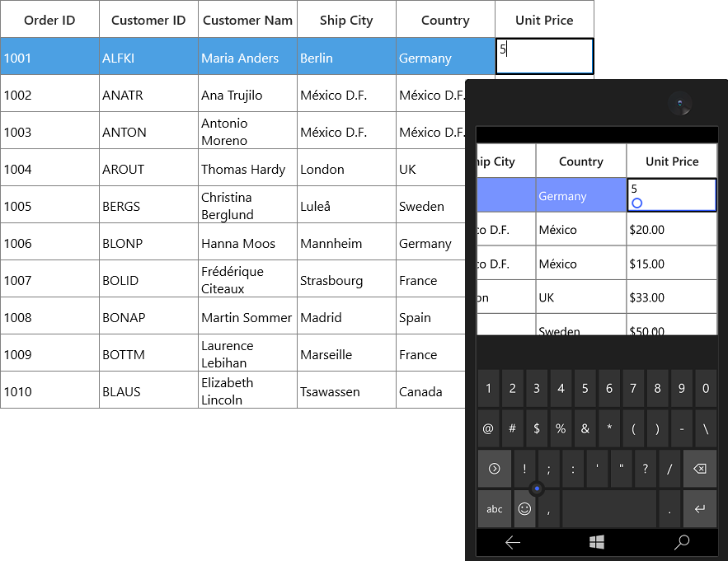Click the Customer ID column header
This screenshot has width=728, height=561.
[x=148, y=20]
